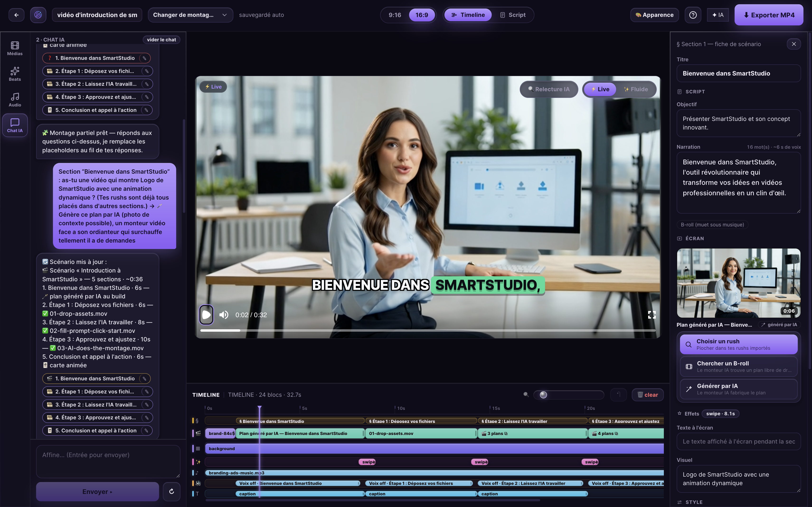Click the Texte à l'écran field
Viewport: 812px width, 507px height.
tap(739, 441)
